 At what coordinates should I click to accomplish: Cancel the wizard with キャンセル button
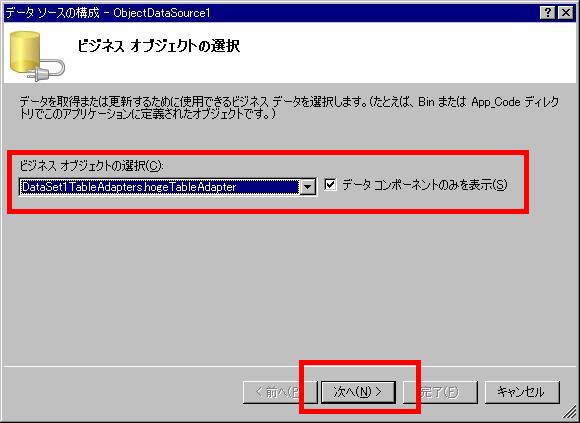(x=522, y=392)
